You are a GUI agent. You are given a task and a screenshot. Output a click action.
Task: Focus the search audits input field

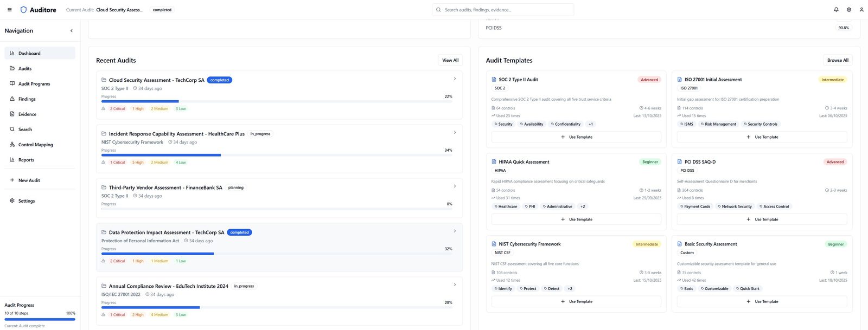[503, 10]
